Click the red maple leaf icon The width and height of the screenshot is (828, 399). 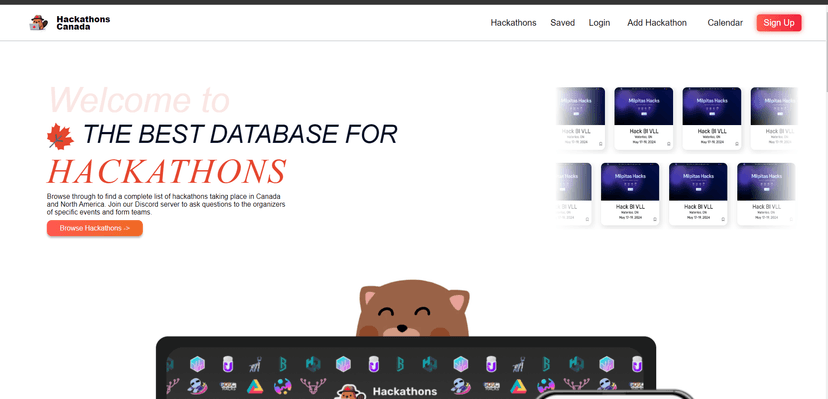click(x=60, y=137)
